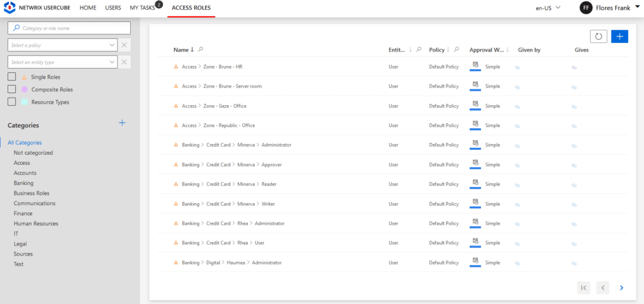The height and width of the screenshot is (304, 644).
Task: Add a category with the plus icon
Action: [x=122, y=123]
